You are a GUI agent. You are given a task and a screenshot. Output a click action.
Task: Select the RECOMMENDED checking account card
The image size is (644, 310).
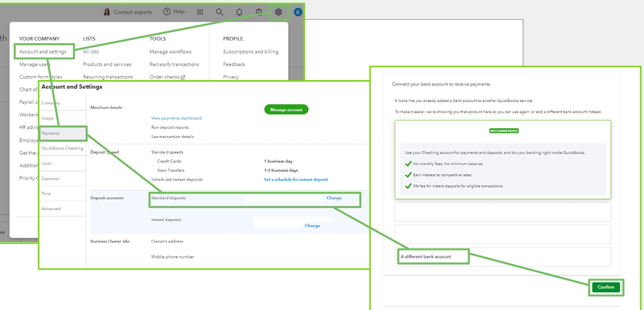503,159
